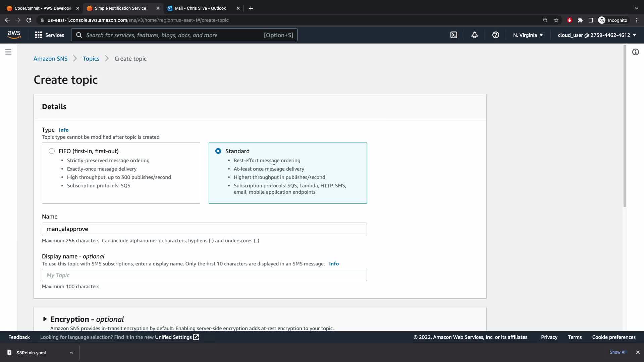
Task: Open cloud_user account dropdown
Action: click(x=597, y=35)
